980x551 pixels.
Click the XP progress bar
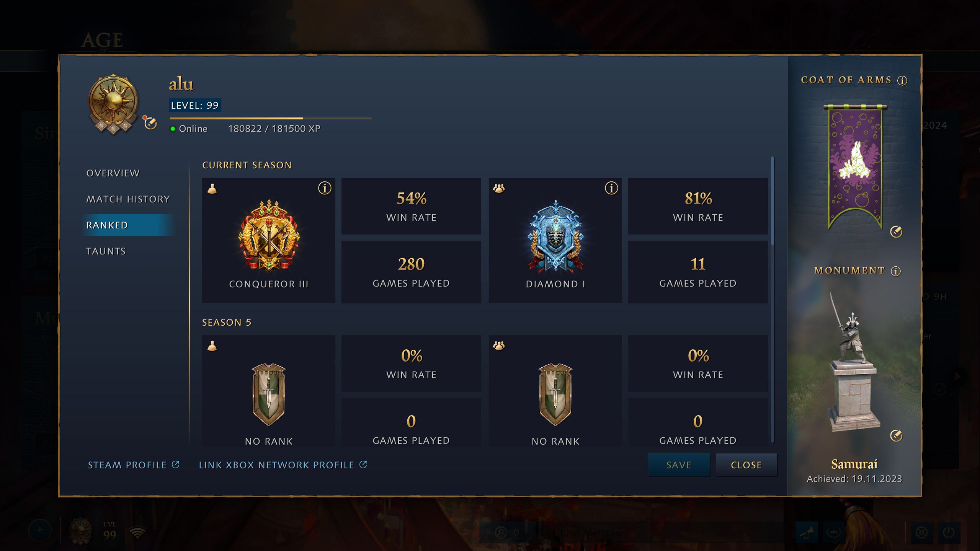click(271, 118)
